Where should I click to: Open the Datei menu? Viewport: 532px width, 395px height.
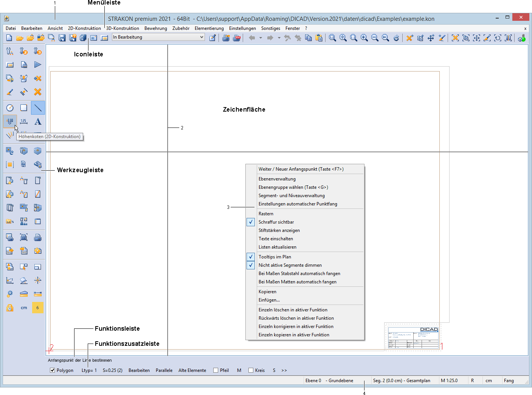tap(11, 28)
